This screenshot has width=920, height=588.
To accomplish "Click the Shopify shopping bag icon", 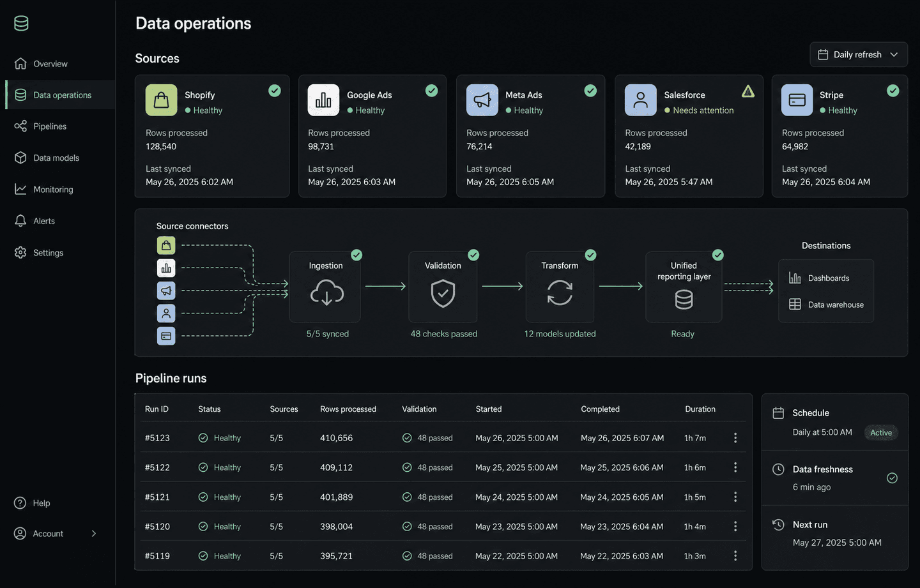I will pyautogui.click(x=161, y=100).
